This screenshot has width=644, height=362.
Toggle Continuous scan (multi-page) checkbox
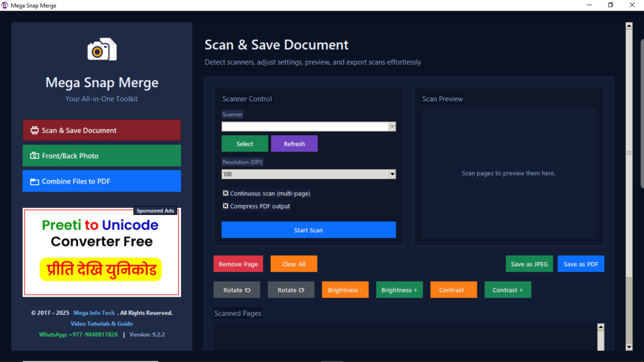point(226,194)
